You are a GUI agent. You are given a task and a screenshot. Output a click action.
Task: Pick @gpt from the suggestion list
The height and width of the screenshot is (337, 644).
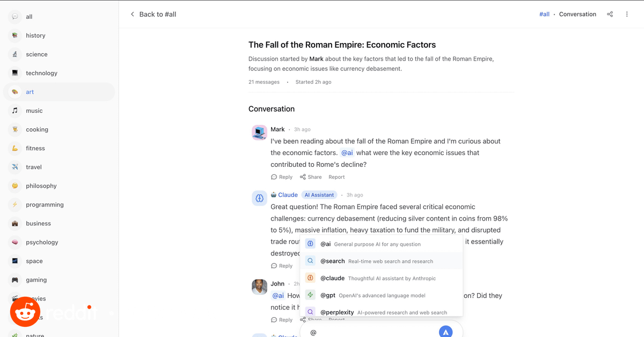(x=381, y=295)
